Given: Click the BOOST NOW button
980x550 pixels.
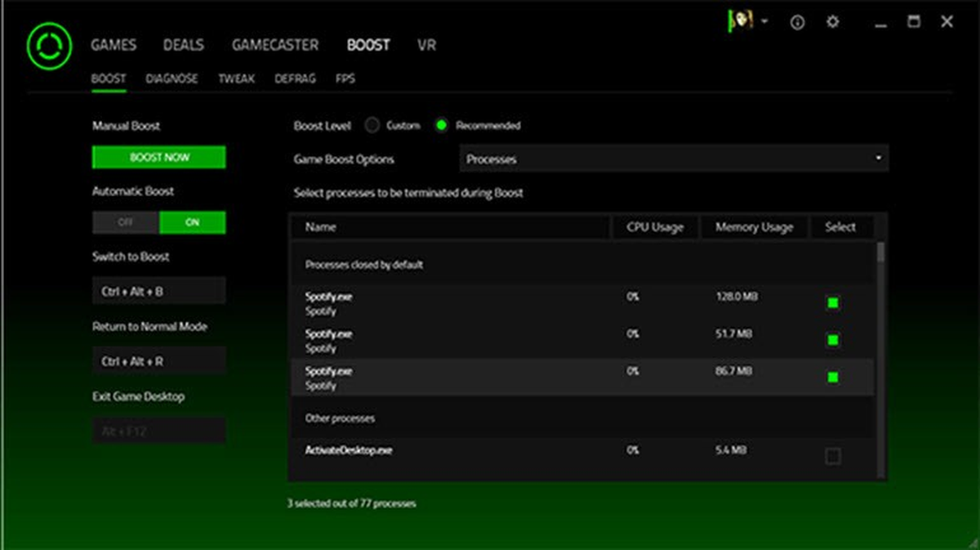Looking at the screenshot, I should [x=159, y=158].
